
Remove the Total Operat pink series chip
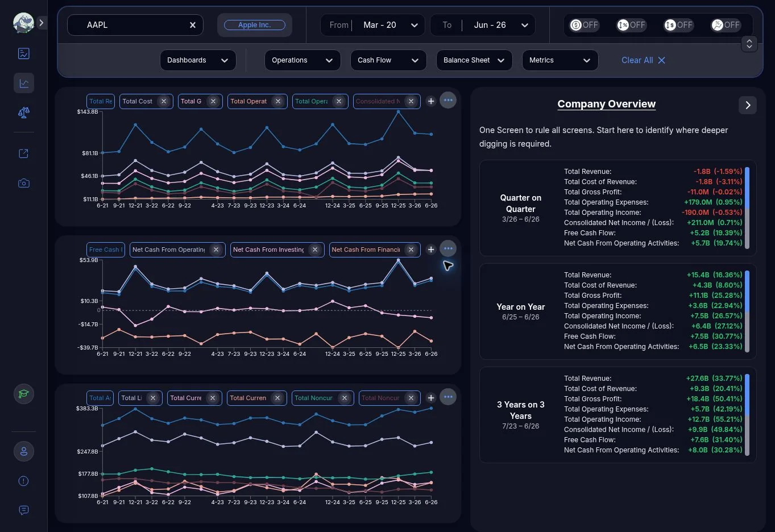[278, 101]
